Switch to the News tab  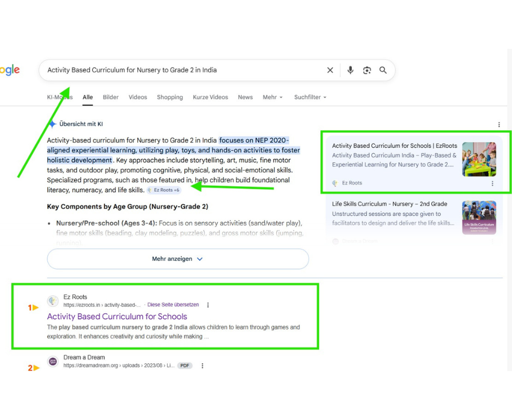pos(245,98)
